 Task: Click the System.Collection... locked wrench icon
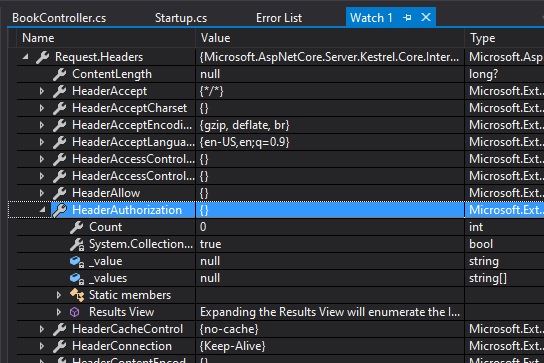pos(77,244)
